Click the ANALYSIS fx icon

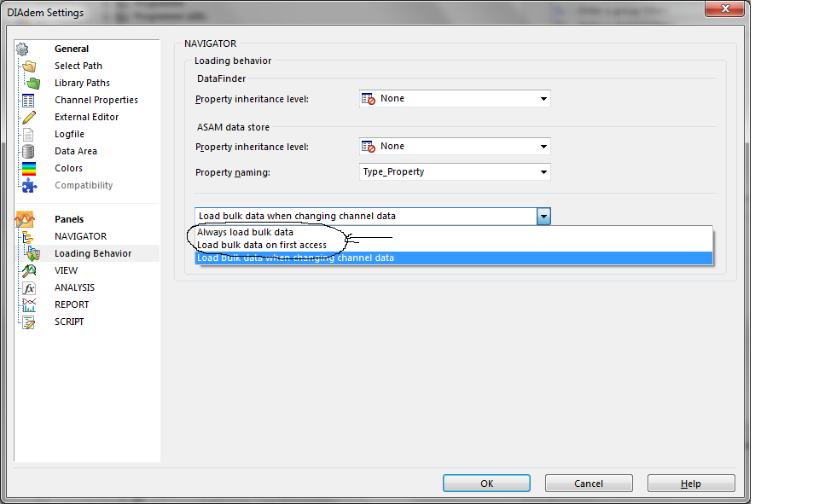(29, 287)
